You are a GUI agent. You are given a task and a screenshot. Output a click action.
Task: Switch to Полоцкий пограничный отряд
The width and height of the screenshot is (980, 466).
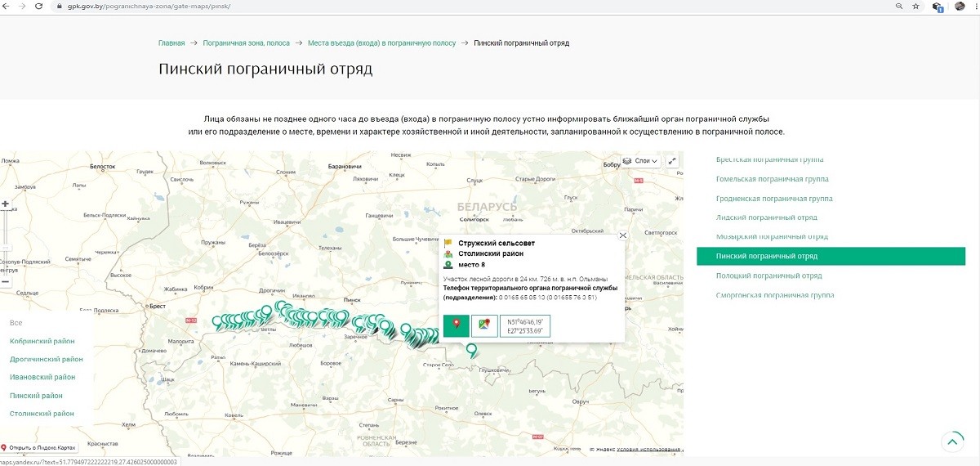(x=768, y=276)
